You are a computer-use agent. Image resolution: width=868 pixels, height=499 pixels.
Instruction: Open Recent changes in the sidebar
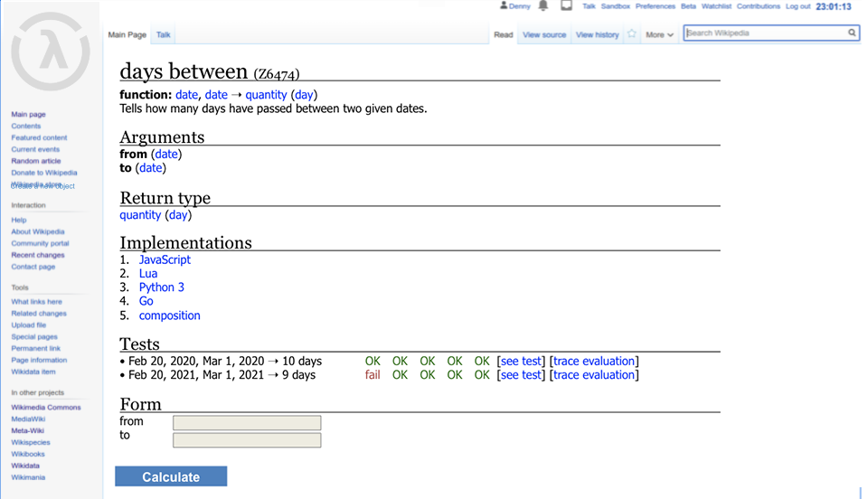[x=38, y=255]
